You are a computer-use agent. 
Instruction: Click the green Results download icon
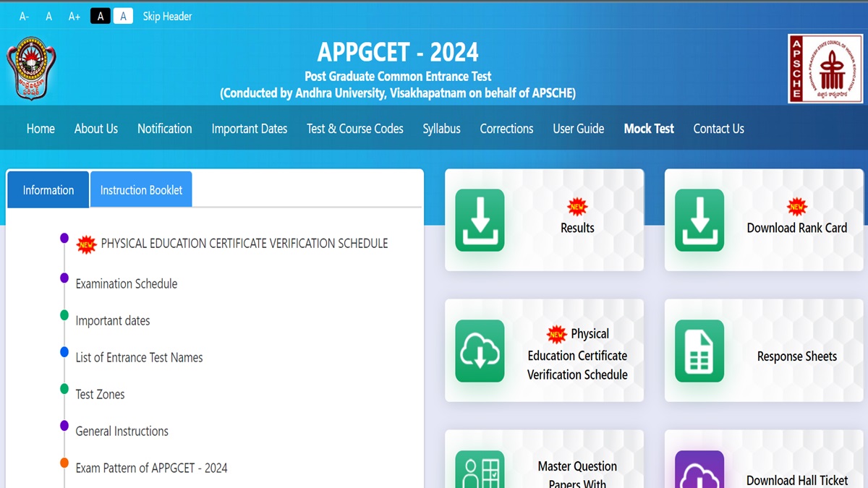pos(480,221)
